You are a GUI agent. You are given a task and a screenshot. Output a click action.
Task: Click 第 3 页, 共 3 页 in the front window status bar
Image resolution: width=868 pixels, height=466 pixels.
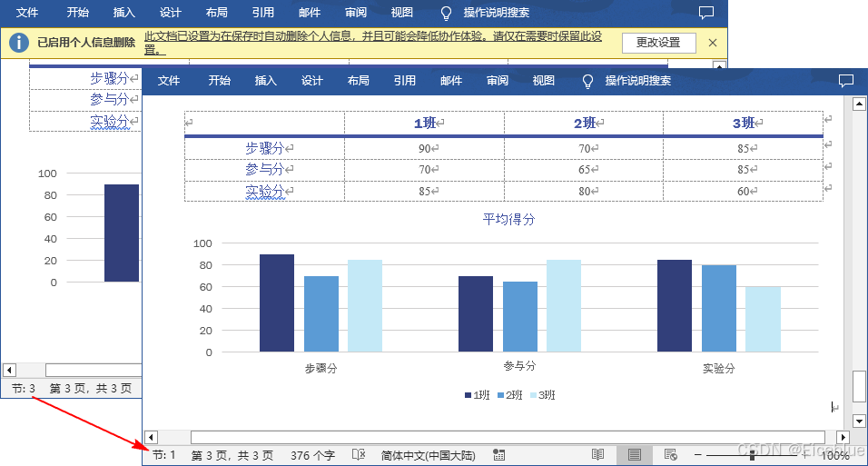pos(232,455)
